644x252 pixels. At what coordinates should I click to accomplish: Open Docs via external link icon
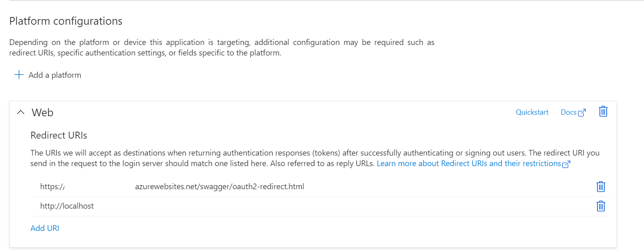pyautogui.click(x=582, y=112)
